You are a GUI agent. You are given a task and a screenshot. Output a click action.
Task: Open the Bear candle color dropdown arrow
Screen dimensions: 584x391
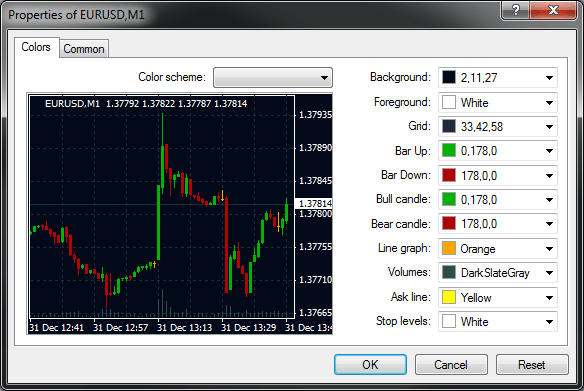pyautogui.click(x=549, y=224)
